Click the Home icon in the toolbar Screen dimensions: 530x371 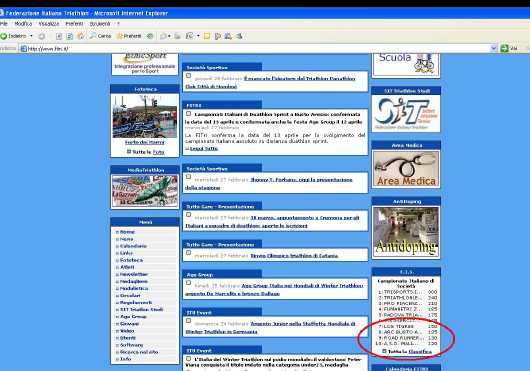[81, 36]
